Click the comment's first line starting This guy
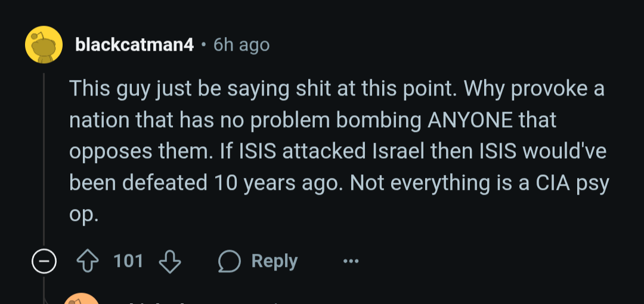This screenshot has height=304, width=644. (337, 90)
